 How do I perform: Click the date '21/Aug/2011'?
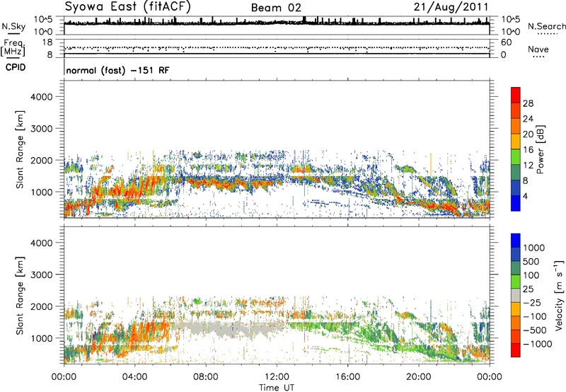[x=451, y=7]
